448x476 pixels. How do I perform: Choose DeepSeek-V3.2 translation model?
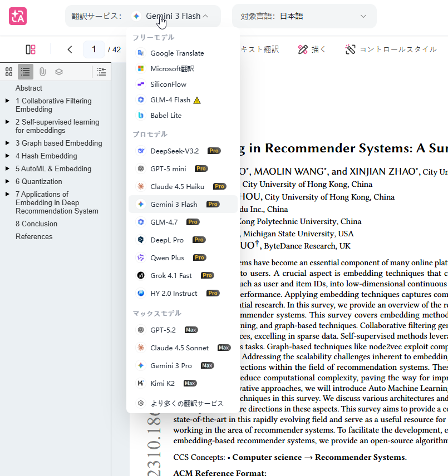tap(174, 151)
